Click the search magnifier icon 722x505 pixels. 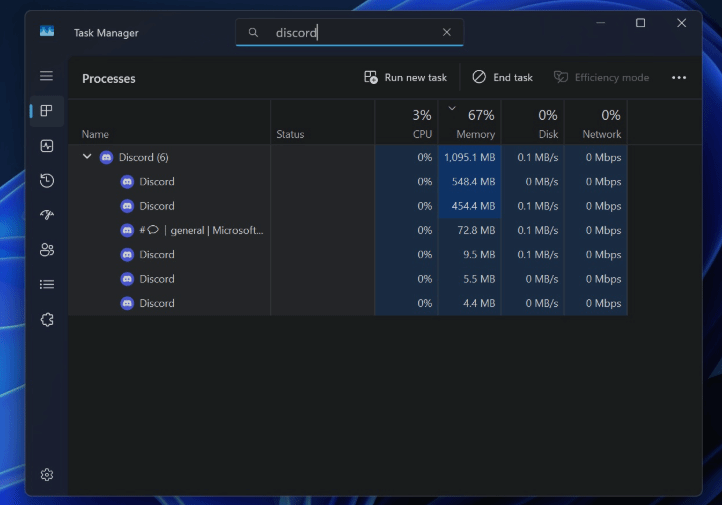point(253,32)
